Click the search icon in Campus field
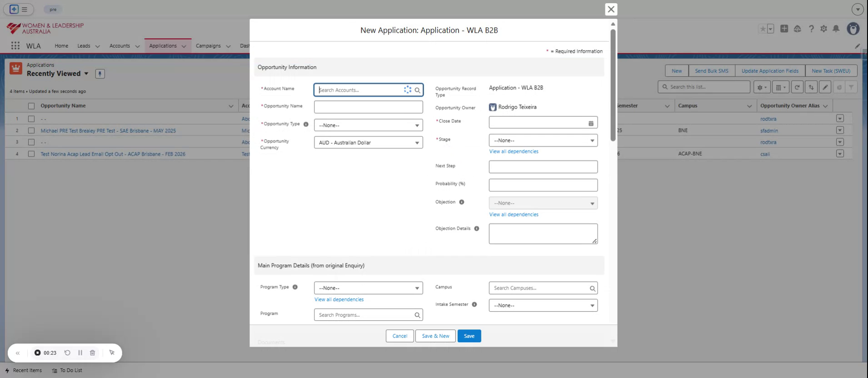This screenshot has width=868, height=378. point(592,288)
